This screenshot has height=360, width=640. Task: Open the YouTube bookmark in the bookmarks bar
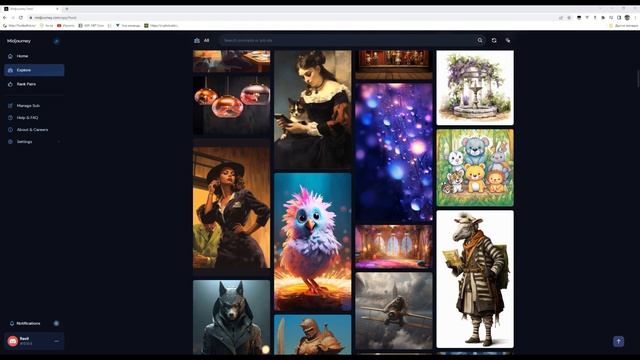[66, 25]
